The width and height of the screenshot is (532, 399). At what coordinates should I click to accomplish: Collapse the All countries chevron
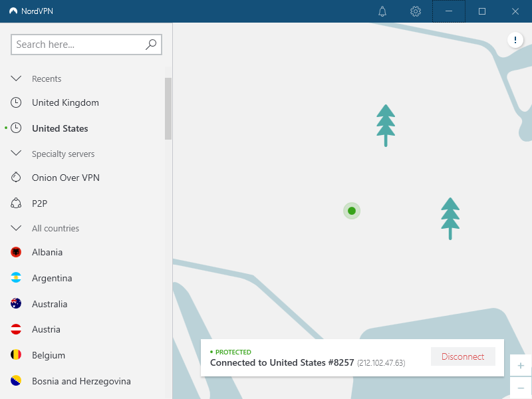[16, 228]
